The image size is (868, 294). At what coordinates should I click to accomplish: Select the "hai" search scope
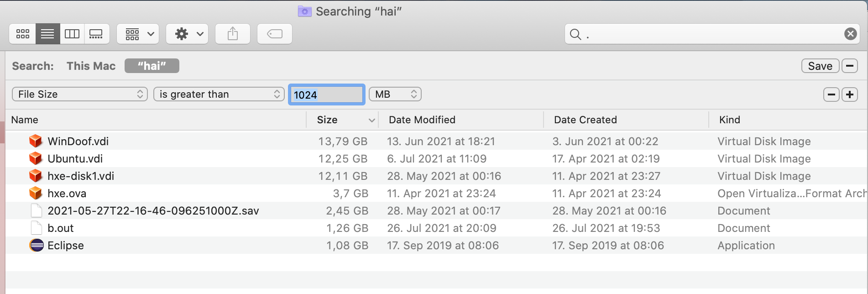pyautogui.click(x=152, y=66)
